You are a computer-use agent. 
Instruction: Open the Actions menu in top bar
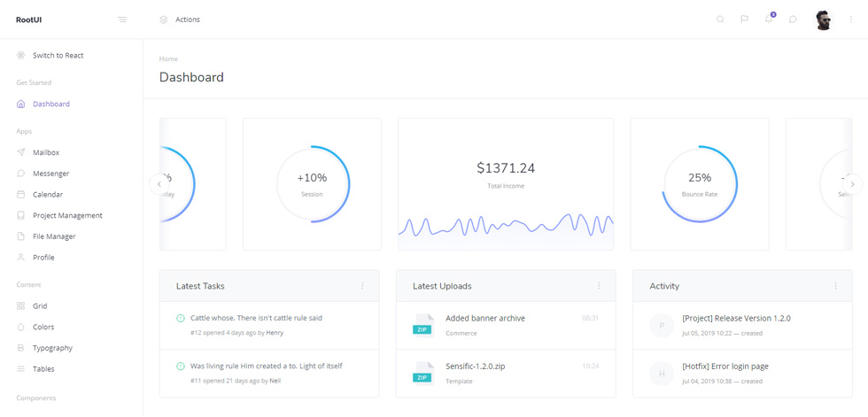188,19
